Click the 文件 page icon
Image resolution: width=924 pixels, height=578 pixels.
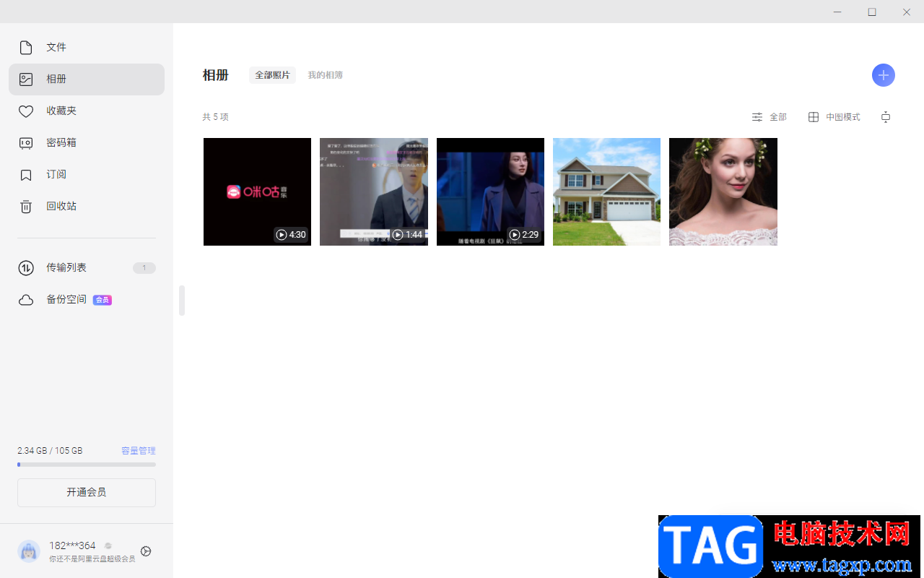pos(26,48)
